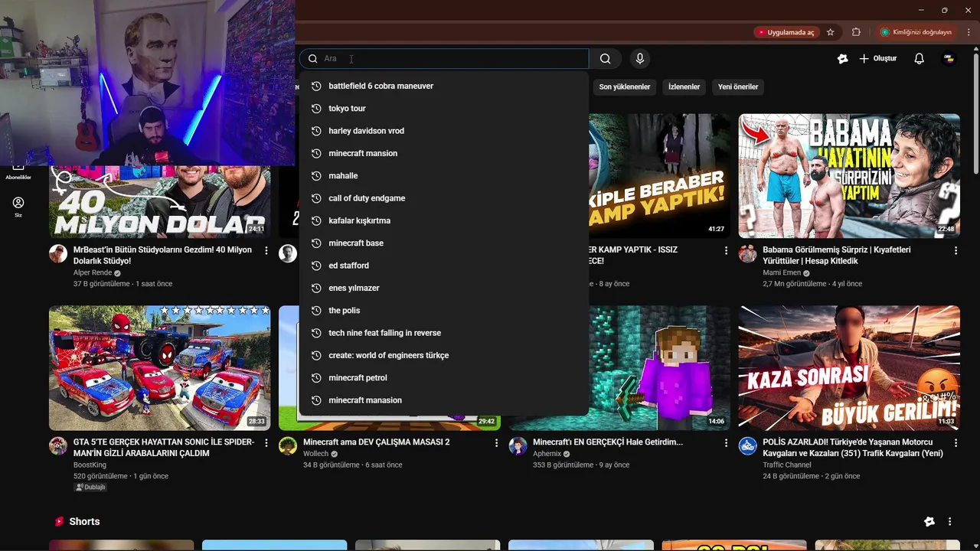Open Shorts shelf three-dot menu
This screenshot has width=980, height=551.
point(949,522)
